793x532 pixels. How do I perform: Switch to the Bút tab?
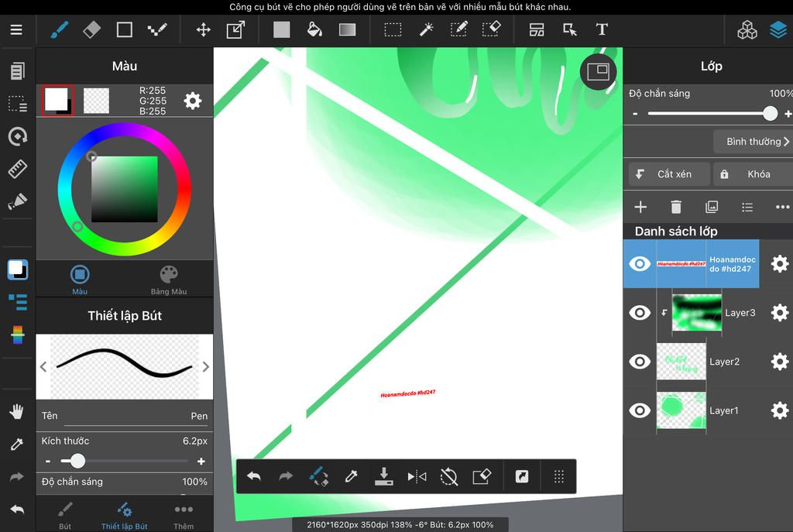65,516
